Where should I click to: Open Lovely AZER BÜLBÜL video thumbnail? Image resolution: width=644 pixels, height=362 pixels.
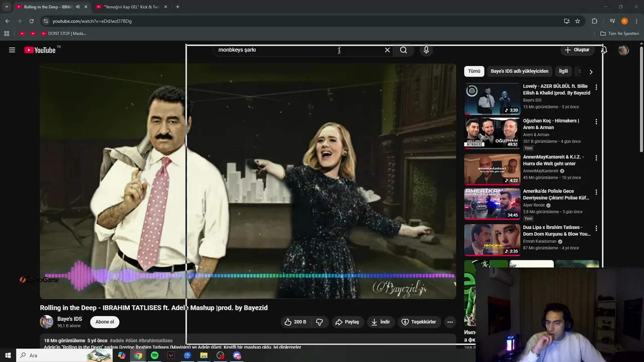coord(492,99)
